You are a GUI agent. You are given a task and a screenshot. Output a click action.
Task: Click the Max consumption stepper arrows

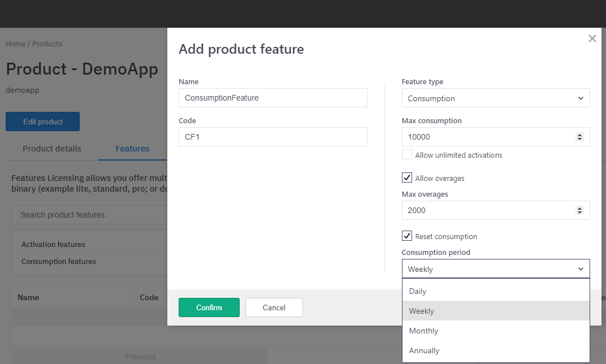point(579,137)
